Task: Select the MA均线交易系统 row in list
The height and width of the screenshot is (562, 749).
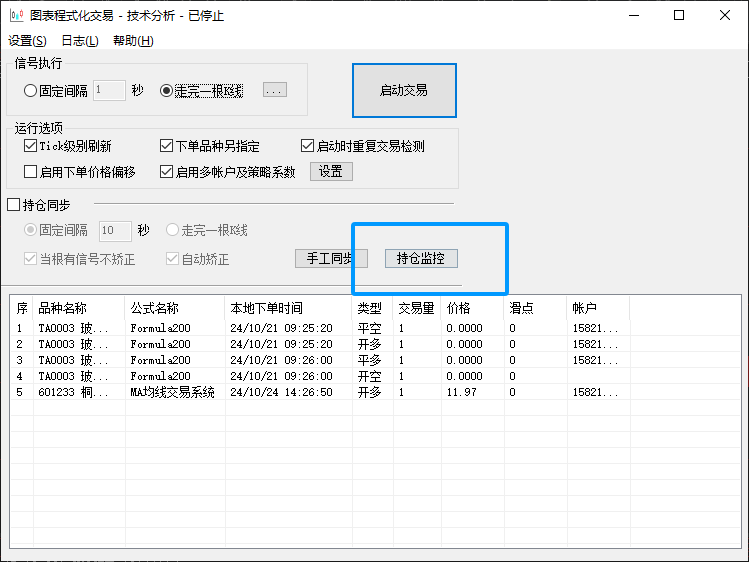Action: [172, 392]
